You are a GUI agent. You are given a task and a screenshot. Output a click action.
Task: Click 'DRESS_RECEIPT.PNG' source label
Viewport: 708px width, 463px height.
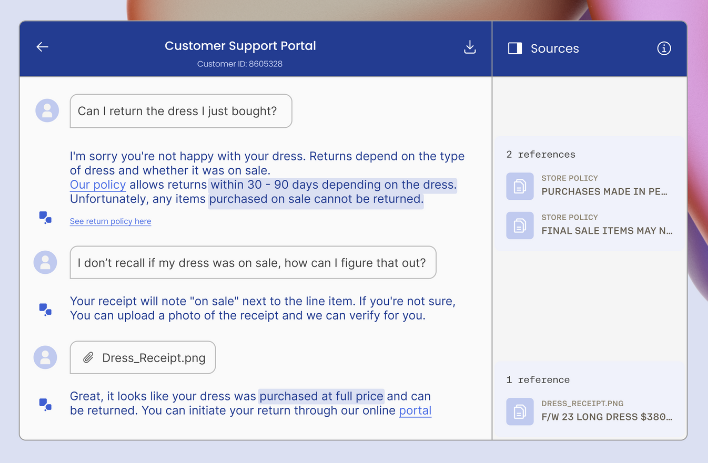pos(582,403)
